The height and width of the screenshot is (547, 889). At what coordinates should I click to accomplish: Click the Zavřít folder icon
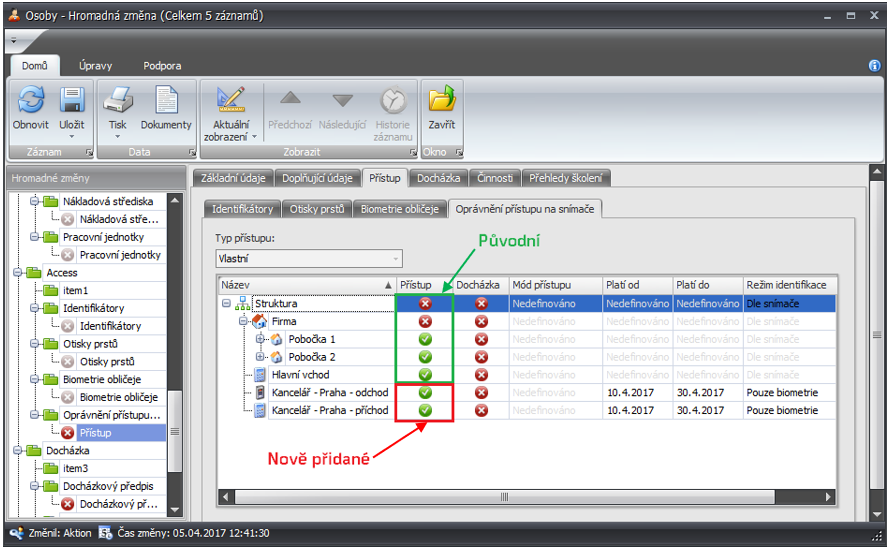pos(442,99)
